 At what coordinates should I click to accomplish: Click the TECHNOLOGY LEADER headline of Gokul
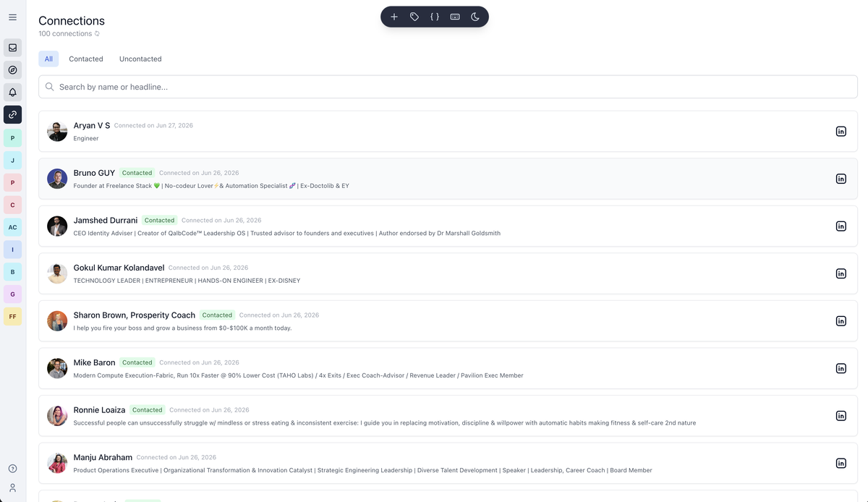coord(187,281)
